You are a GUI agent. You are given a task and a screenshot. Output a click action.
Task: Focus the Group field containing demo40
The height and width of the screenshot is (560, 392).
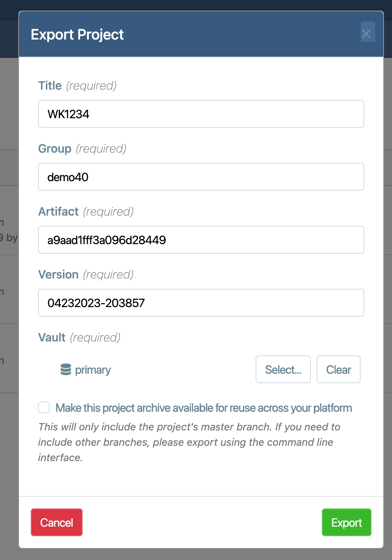(x=201, y=177)
